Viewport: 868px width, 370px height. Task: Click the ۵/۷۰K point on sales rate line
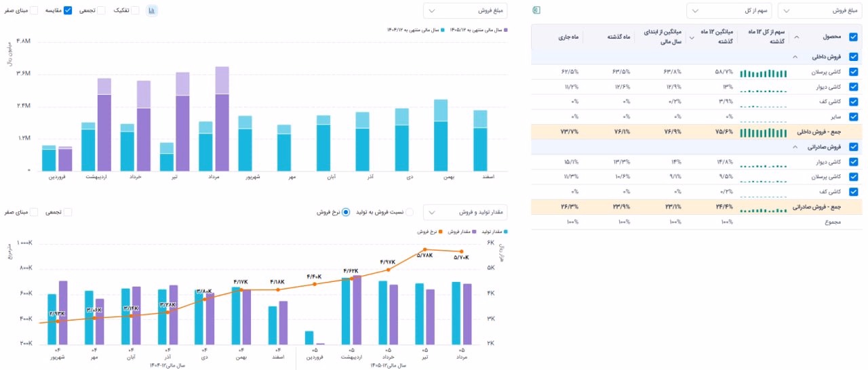pyautogui.click(x=461, y=251)
